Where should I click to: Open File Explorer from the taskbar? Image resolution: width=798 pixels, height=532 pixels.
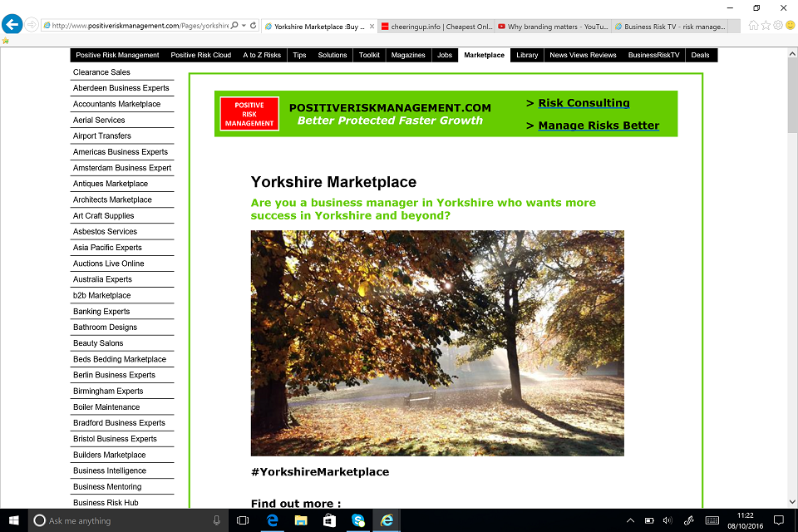tap(300, 520)
